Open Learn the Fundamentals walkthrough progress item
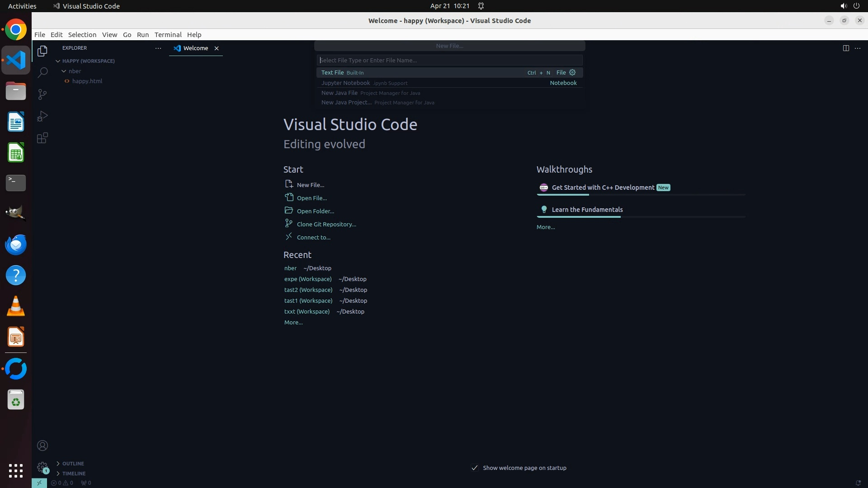Screen dimensions: 868x488 (x=587, y=210)
